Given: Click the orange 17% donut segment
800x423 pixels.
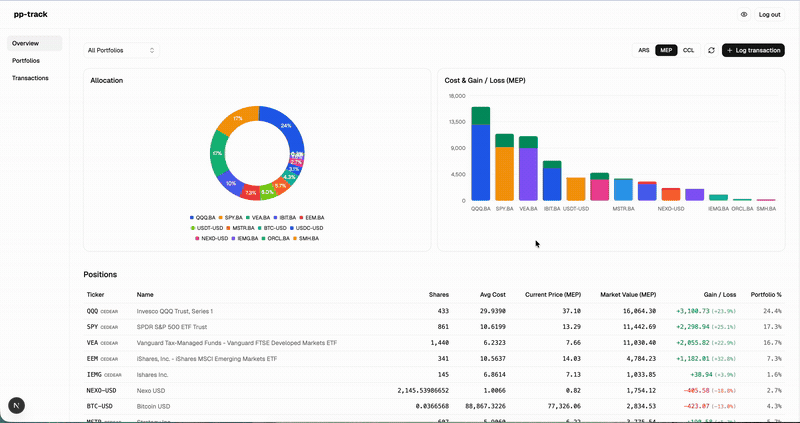Looking at the screenshot, I should [239, 118].
